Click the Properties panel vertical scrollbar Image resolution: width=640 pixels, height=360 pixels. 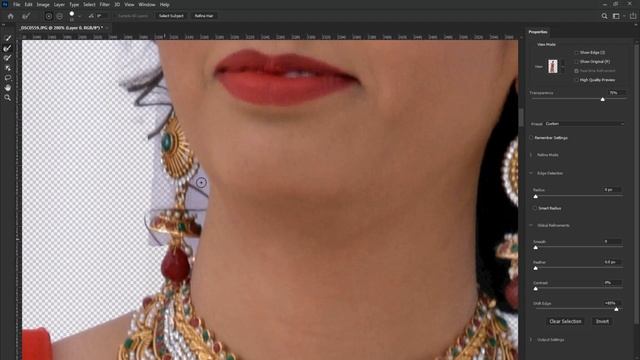(x=636, y=183)
